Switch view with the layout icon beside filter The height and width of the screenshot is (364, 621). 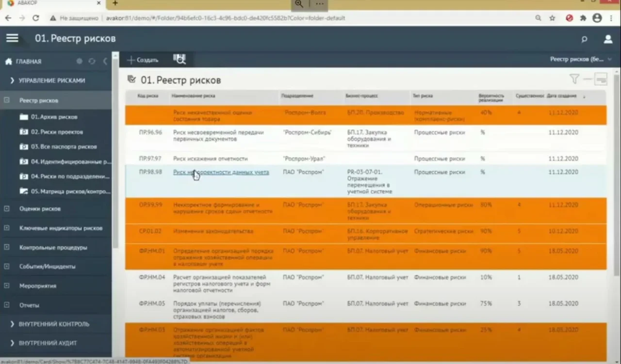click(601, 79)
